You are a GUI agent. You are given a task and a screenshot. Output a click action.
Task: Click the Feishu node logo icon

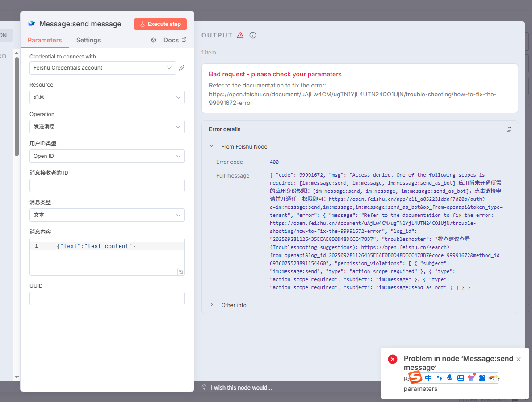pos(31,24)
